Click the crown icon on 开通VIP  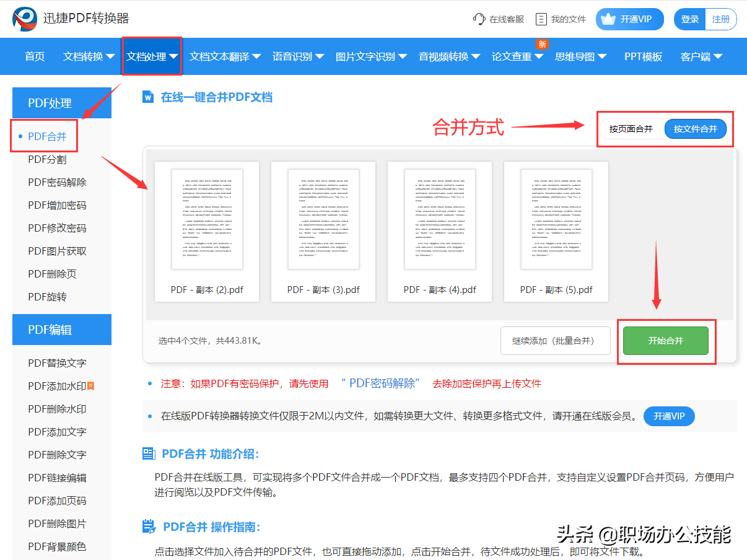(608, 19)
